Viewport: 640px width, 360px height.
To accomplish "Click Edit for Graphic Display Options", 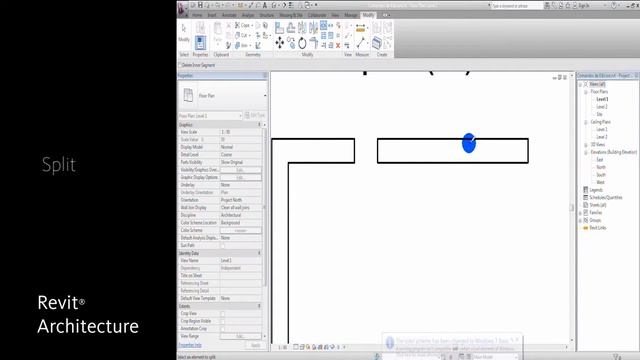I will [240, 178].
